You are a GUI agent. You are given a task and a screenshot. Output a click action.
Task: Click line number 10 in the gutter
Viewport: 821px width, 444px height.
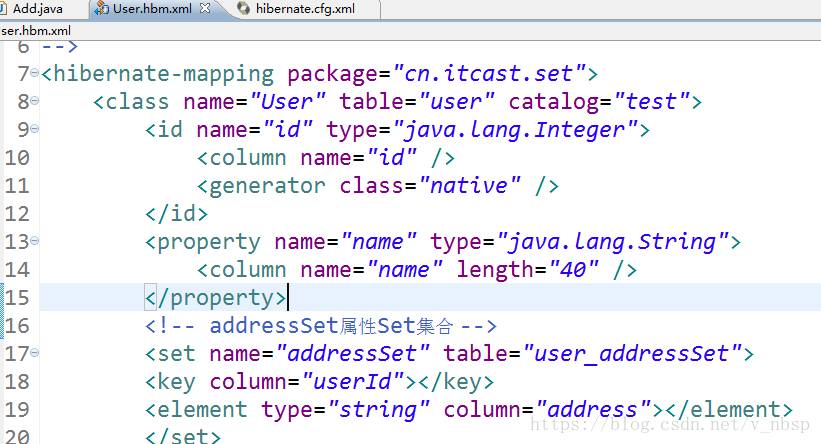[17, 158]
